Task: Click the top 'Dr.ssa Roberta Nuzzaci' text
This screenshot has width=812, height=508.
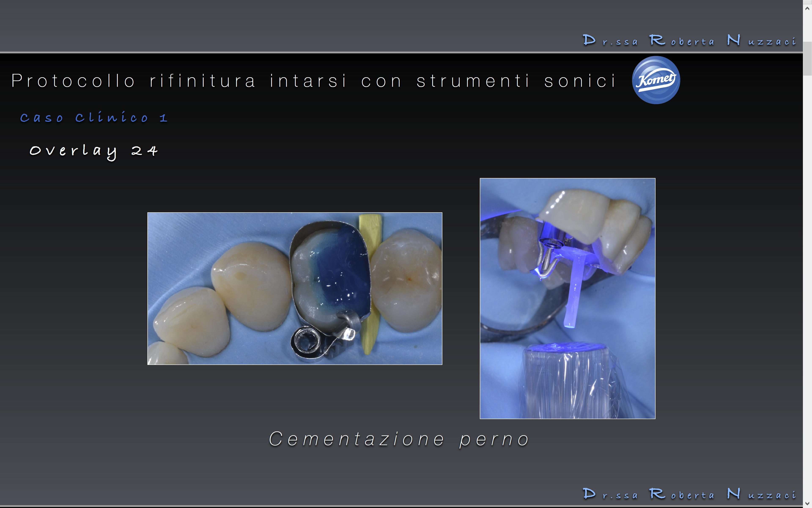Action: pos(690,40)
